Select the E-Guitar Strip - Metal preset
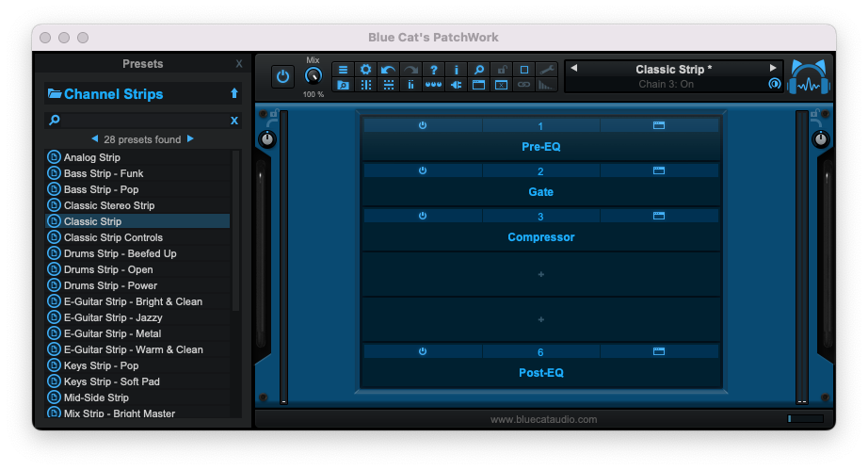Viewport: 868px width, 470px height. 112,333
